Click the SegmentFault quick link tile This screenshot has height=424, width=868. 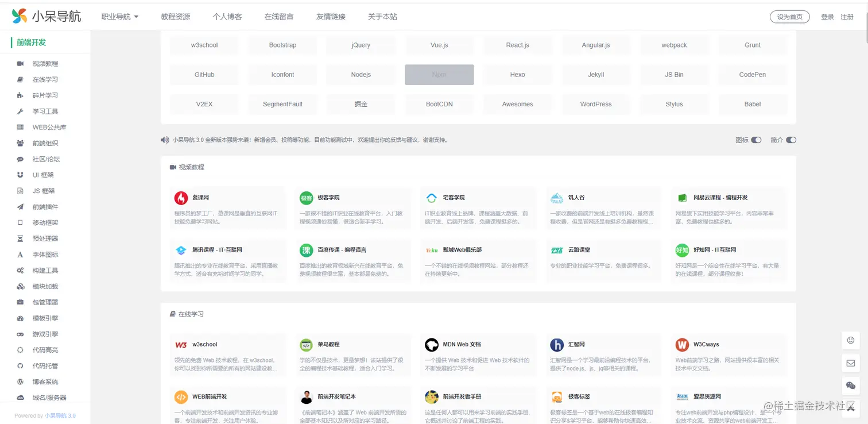point(282,104)
